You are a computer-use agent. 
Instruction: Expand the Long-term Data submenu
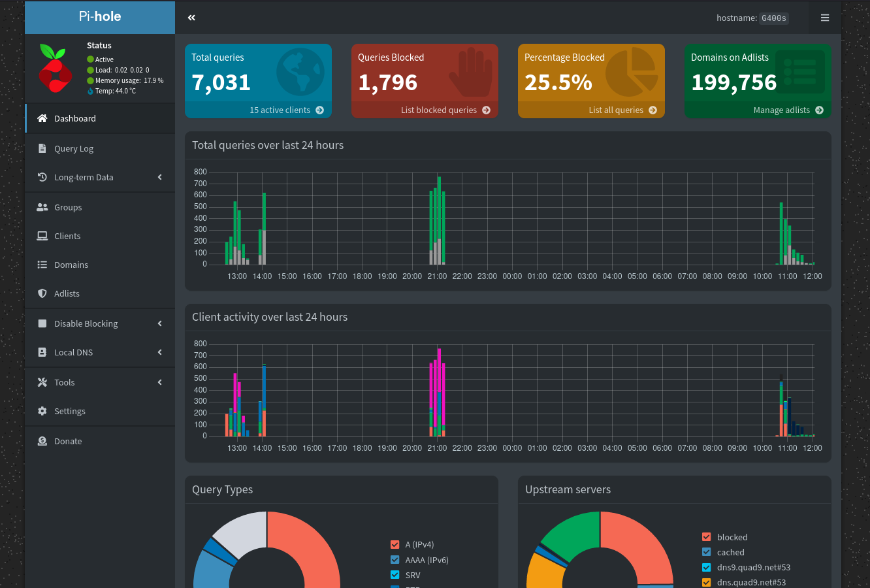(x=159, y=177)
